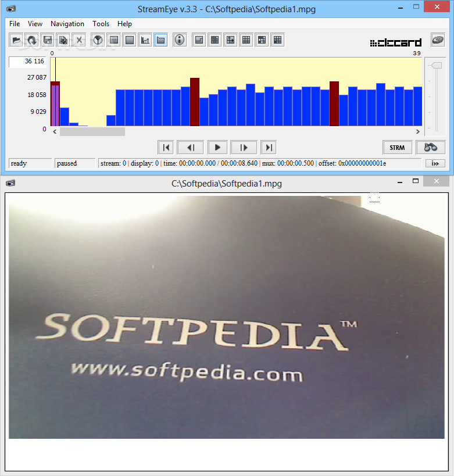Viewport: 454px width, 476px height.
Task: Minimize the Softpedia1.mpg video window
Action: pos(400,182)
